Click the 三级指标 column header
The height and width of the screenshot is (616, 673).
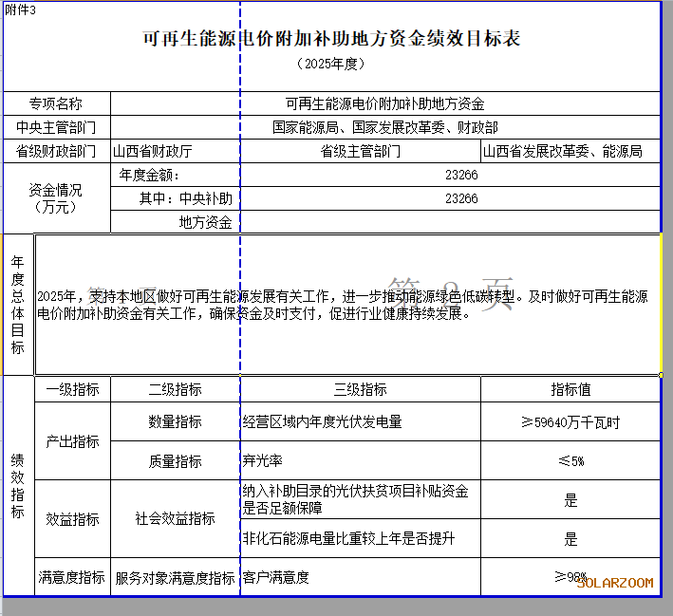360,389
